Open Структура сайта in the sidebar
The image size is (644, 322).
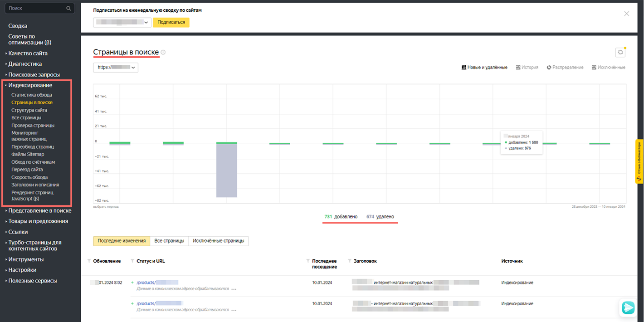point(29,110)
